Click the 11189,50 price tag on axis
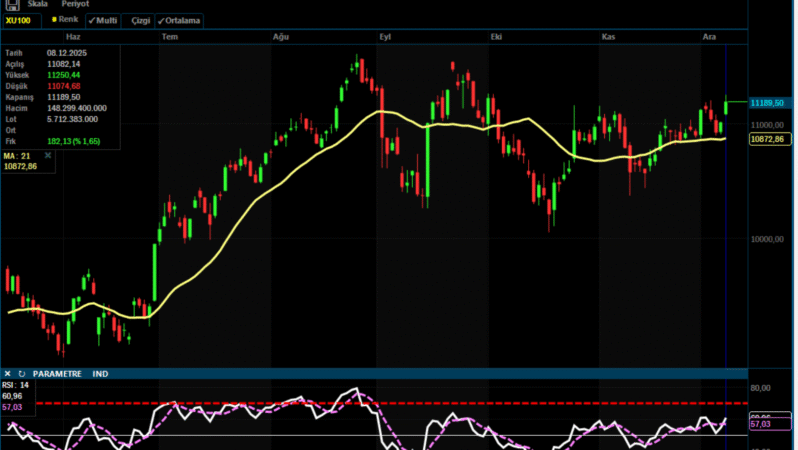Image resolution: width=798 pixels, height=450 pixels. tap(766, 102)
